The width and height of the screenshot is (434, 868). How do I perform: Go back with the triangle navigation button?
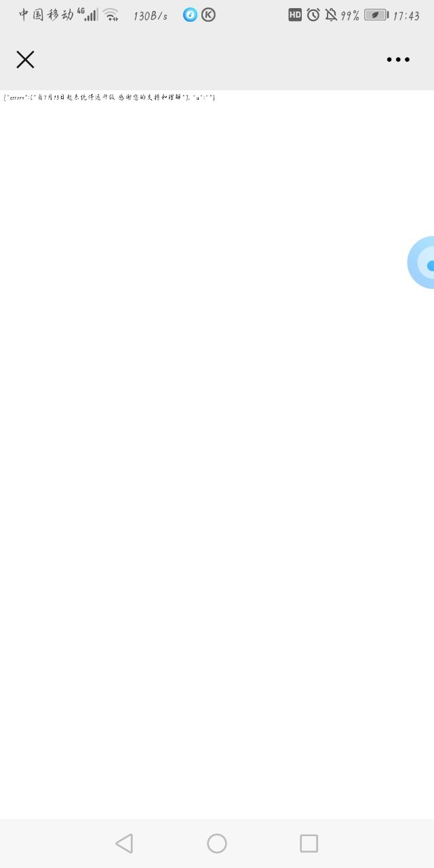point(124,843)
